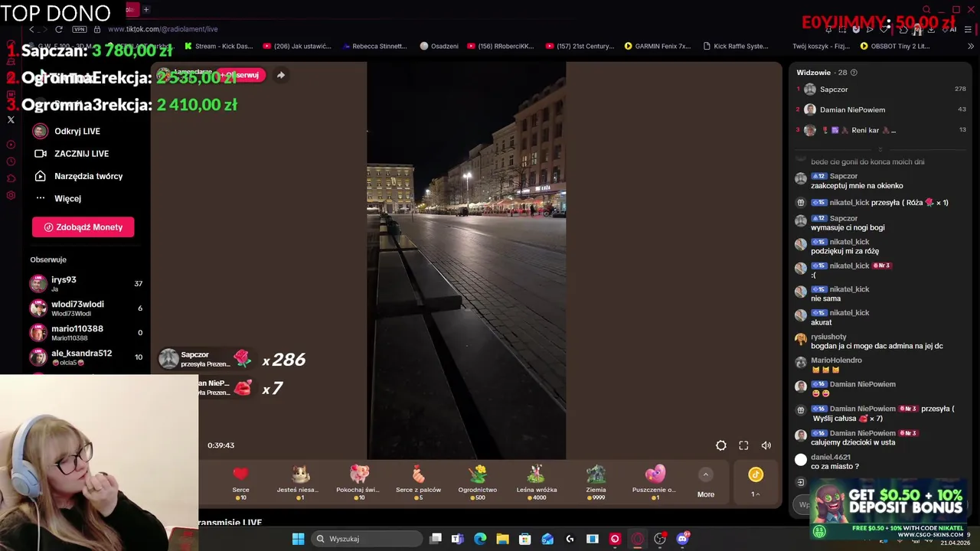Screen dimensions: 980x551
Task: Open File Explorer from the taskbar
Action: pos(502,539)
